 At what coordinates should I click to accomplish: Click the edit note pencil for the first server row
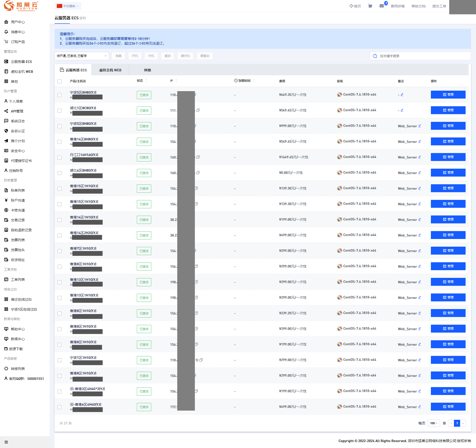[402, 95]
